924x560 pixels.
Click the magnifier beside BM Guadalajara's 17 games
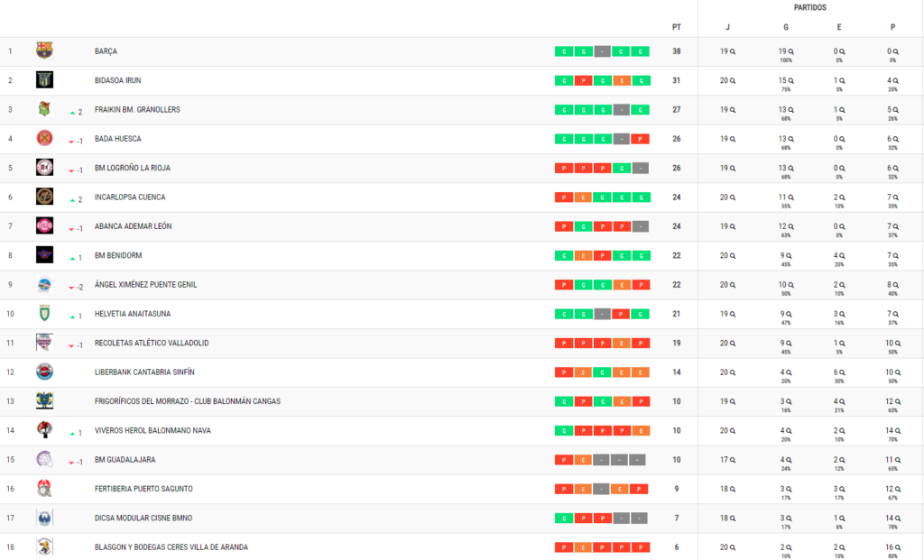pyautogui.click(x=733, y=460)
